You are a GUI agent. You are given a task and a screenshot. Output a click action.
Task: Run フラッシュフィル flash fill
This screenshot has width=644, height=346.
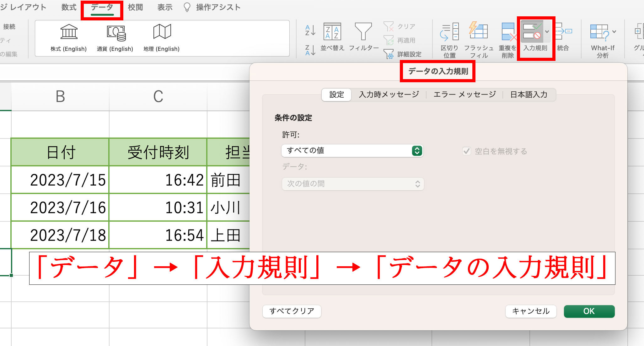click(x=478, y=31)
